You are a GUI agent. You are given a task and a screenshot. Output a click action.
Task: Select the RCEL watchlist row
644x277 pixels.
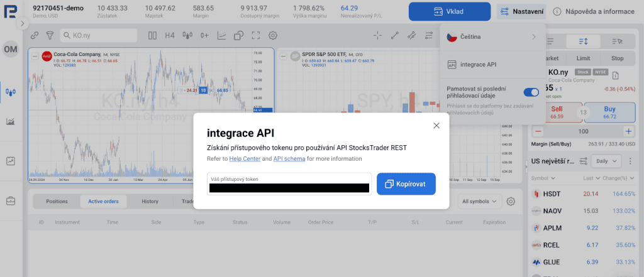583,245
